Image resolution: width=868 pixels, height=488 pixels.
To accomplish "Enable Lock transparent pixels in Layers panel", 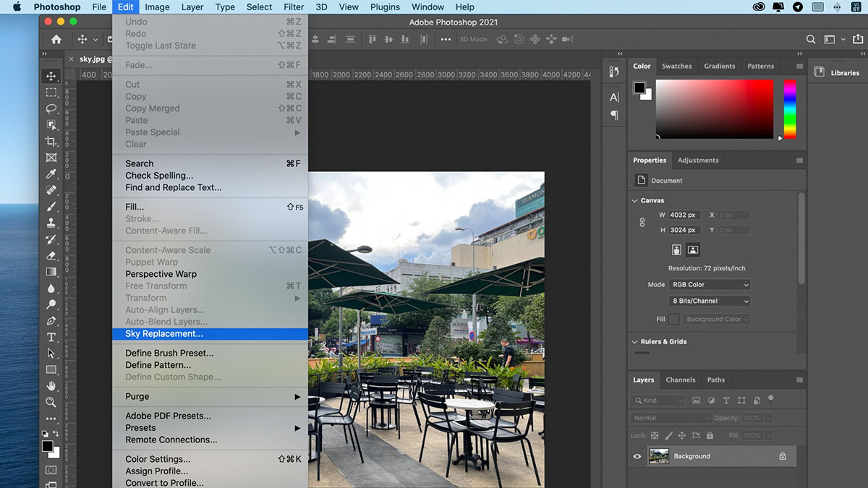I will [655, 436].
